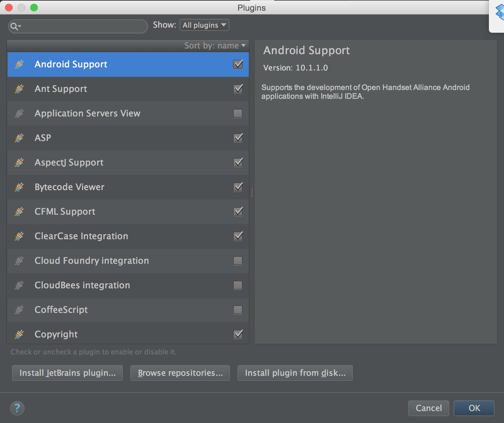Disable the Android Support plugin checkbox
The image size is (504, 423).
238,64
